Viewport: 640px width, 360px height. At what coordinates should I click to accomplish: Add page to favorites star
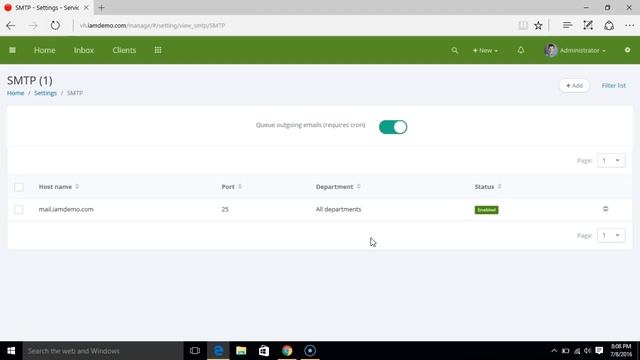(538, 25)
